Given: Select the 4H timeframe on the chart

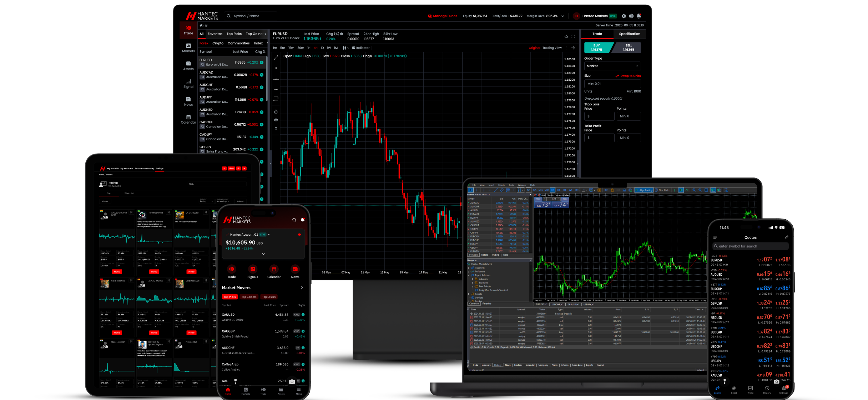Looking at the screenshot, I should [316, 48].
